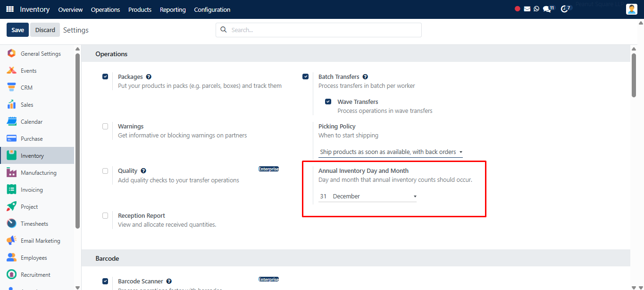Open the activities clock icon showing 7
Viewport: 644px width, 290px height.
click(x=565, y=9)
